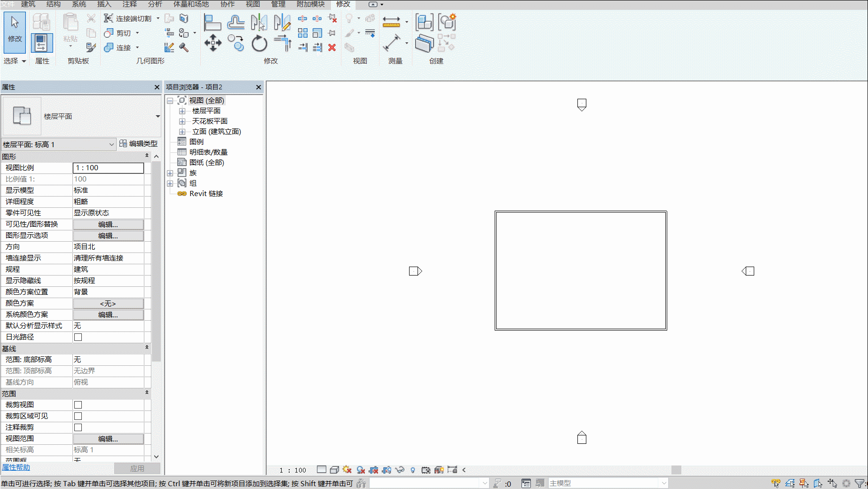Enable the 日光路径 checkbox
Viewport: 868px width, 489px height.
pos(78,337)
